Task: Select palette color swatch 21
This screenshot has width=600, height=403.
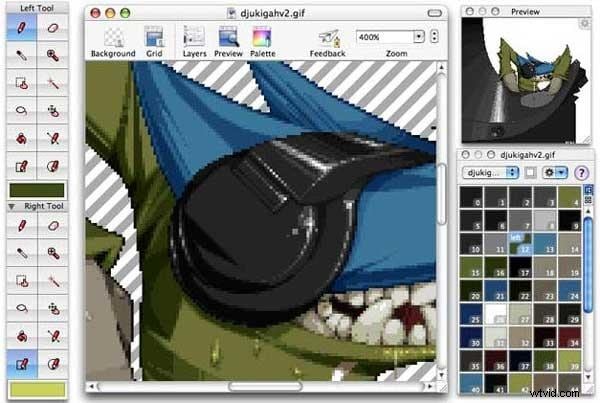Action: 496,290
